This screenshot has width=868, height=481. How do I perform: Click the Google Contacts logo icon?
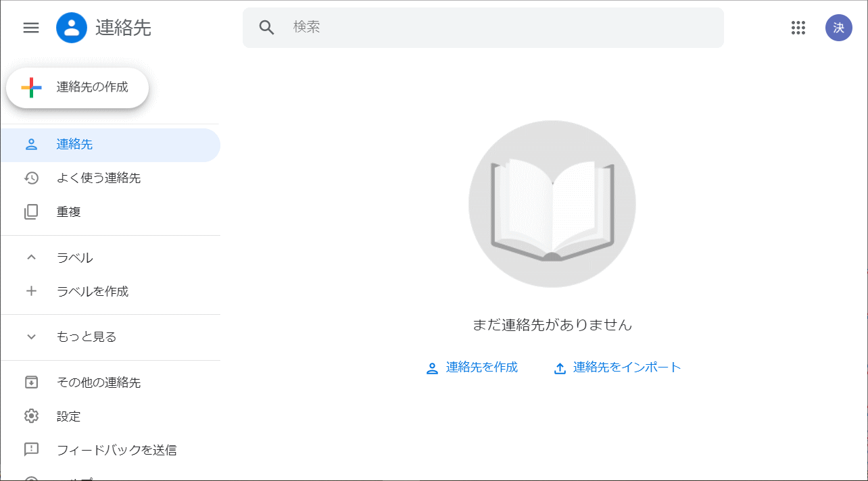(72, 28)
